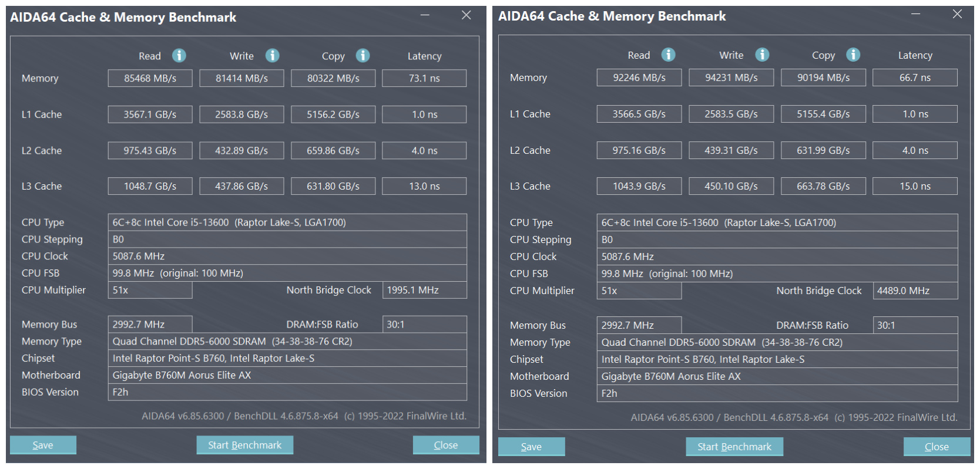Minimize the right AIDA64 benchmark window
The image size is (980, 469).
(x=915, y=14)
